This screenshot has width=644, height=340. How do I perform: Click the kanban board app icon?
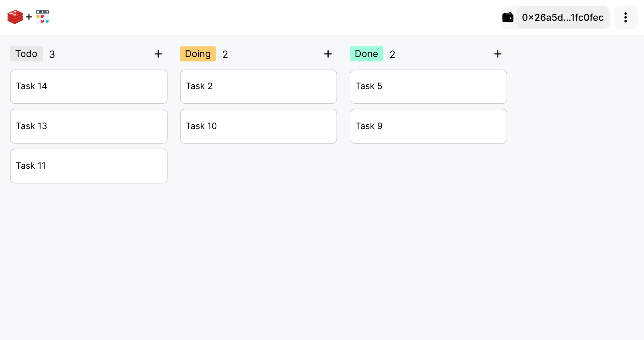(42, 16)
